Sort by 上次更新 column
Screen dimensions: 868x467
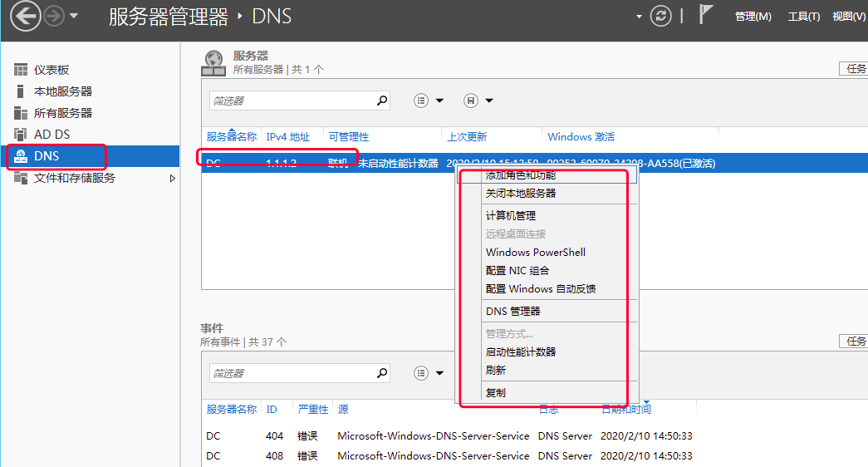(467, 137)
